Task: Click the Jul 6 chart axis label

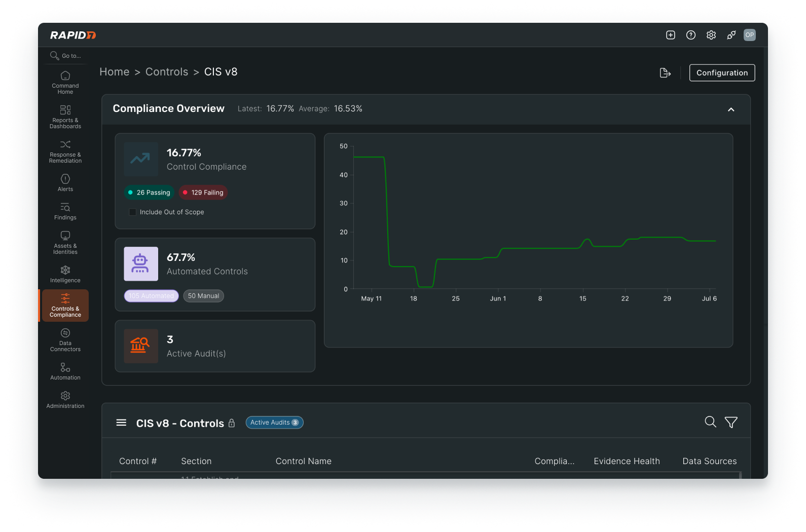Action: pyautogui.click(x=709, y=299)
